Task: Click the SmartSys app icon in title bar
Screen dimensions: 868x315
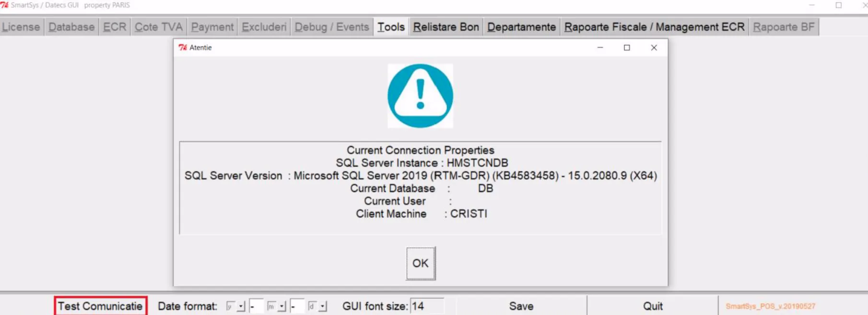Action: coord(5,5)
